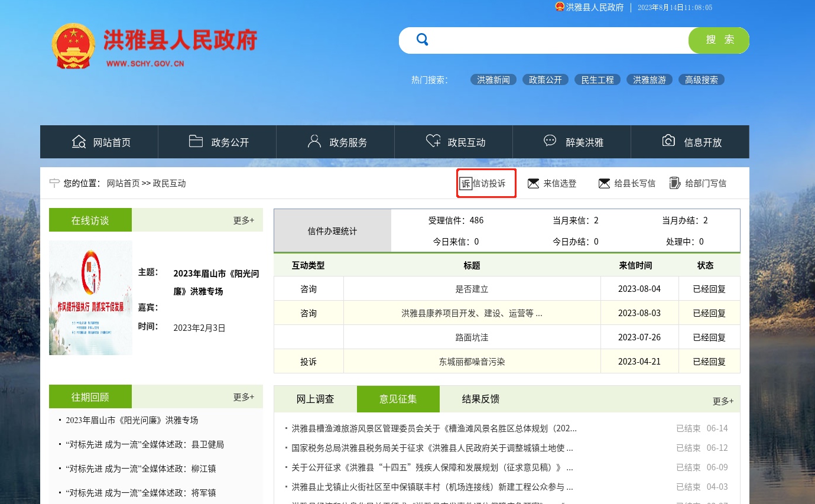Click date cell 2023-08-04
815x504 pixels.
click(639, 290)
